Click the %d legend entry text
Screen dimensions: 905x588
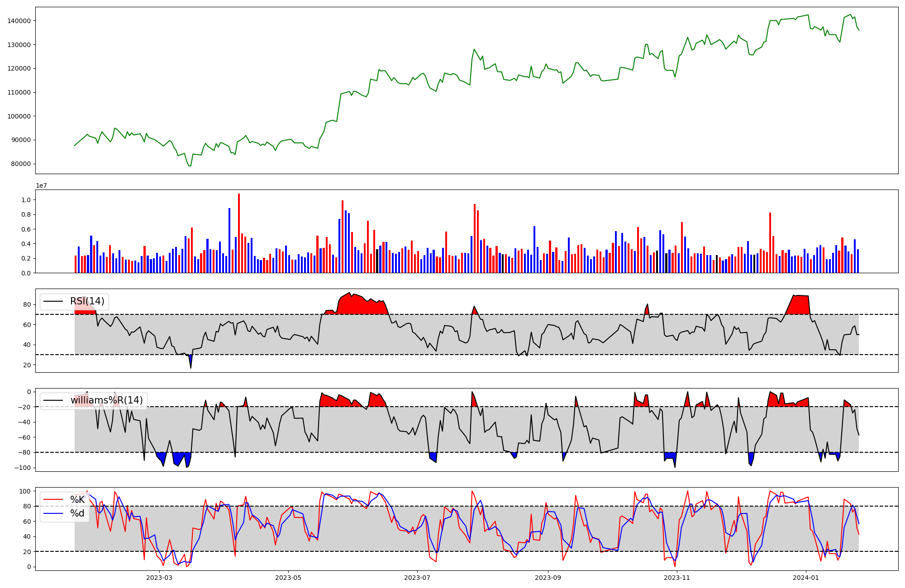point(77,513)
